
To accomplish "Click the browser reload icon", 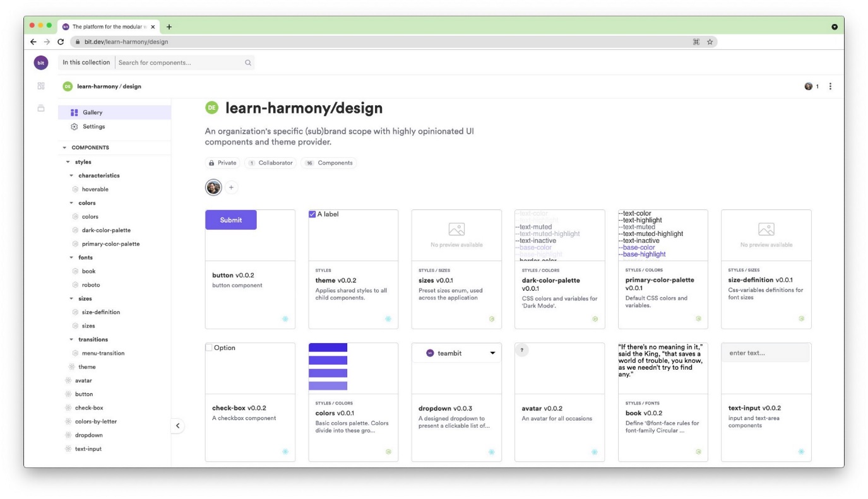I will [61, 42].
